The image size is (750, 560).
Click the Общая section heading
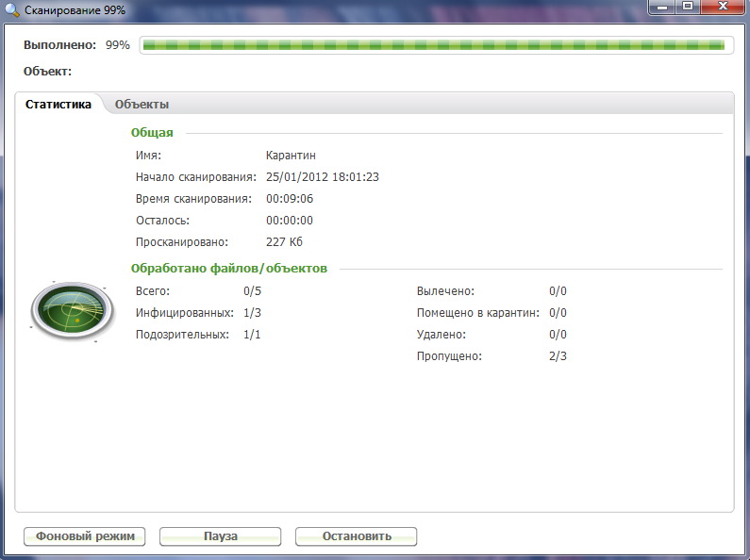pos(152,133)
